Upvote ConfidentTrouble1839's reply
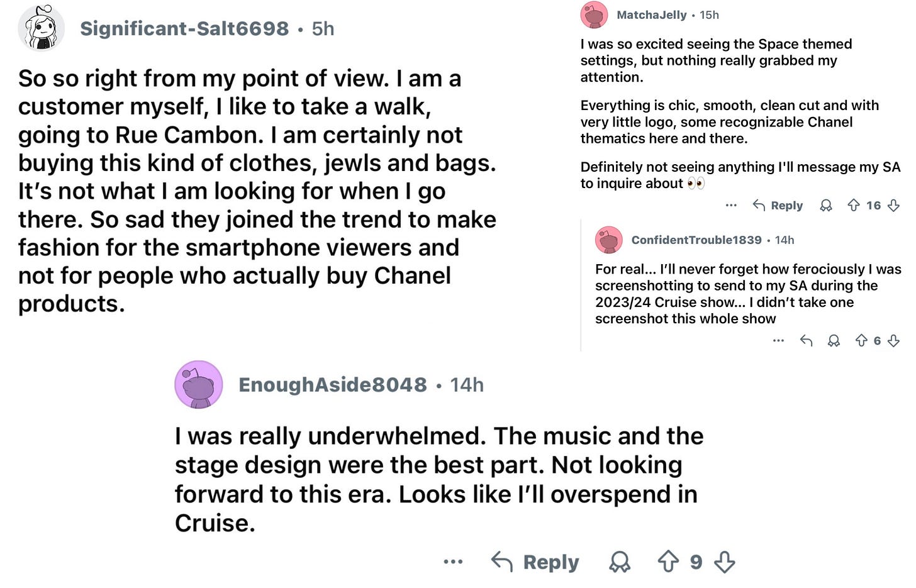This screenshot has height=588, width=916. (x=861, y=341)
